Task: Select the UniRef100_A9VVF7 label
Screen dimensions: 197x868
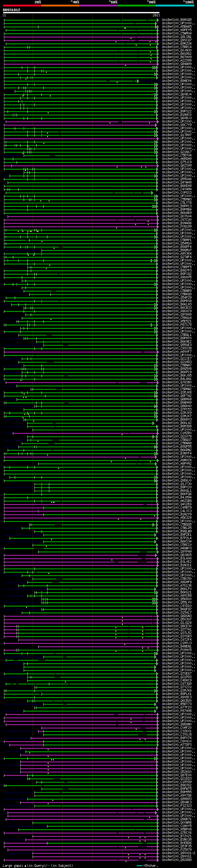Action: [x=177, y=352]
